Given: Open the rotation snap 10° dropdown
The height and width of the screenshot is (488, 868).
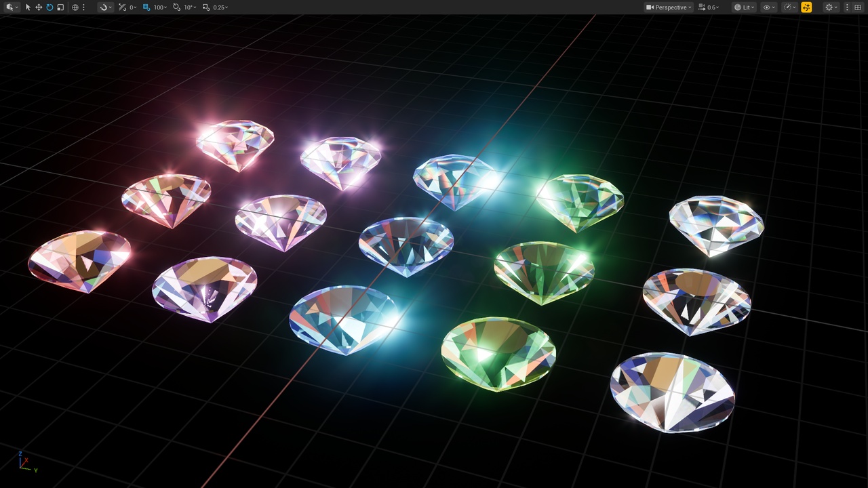Looking at the screenshot, I should [x=190, y=7].
